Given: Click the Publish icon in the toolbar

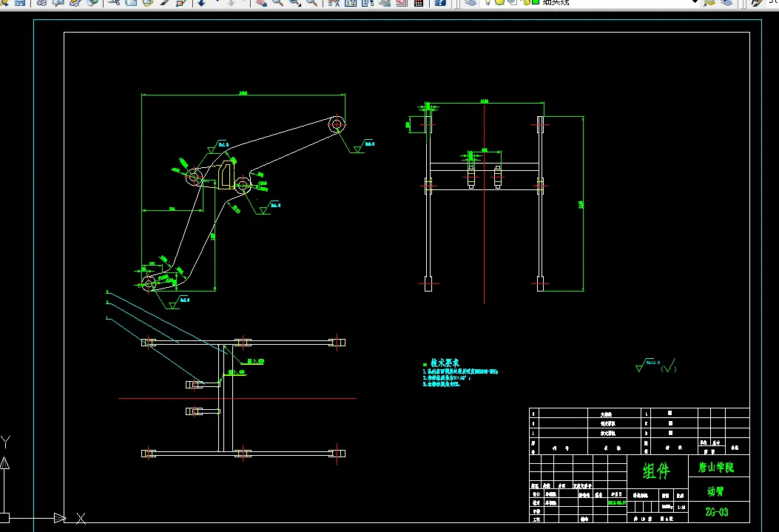Looking at the screenshot, I should (x=75, y=2).
